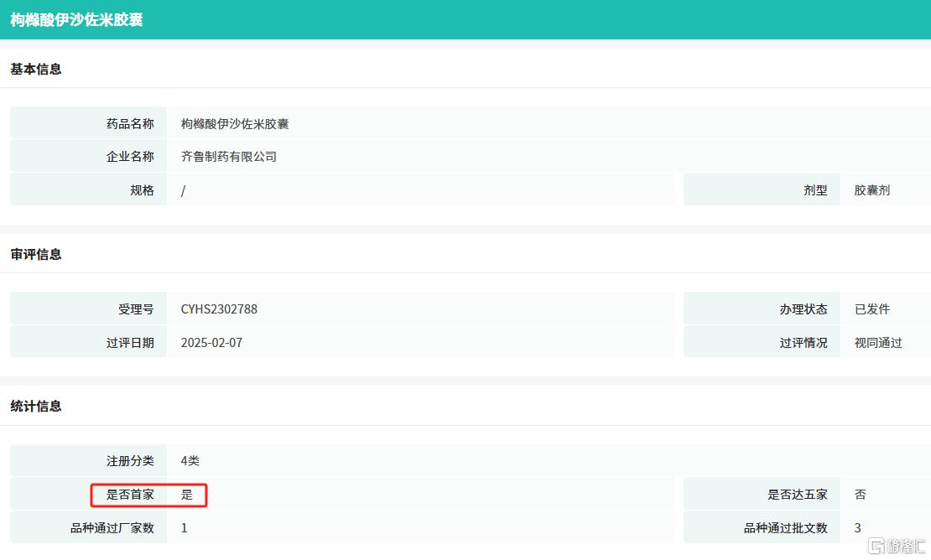Select the 已发件 status value

[x=872, y=309]
